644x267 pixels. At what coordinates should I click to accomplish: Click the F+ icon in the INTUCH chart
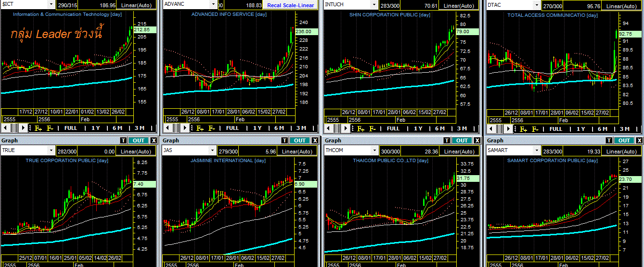361,128
